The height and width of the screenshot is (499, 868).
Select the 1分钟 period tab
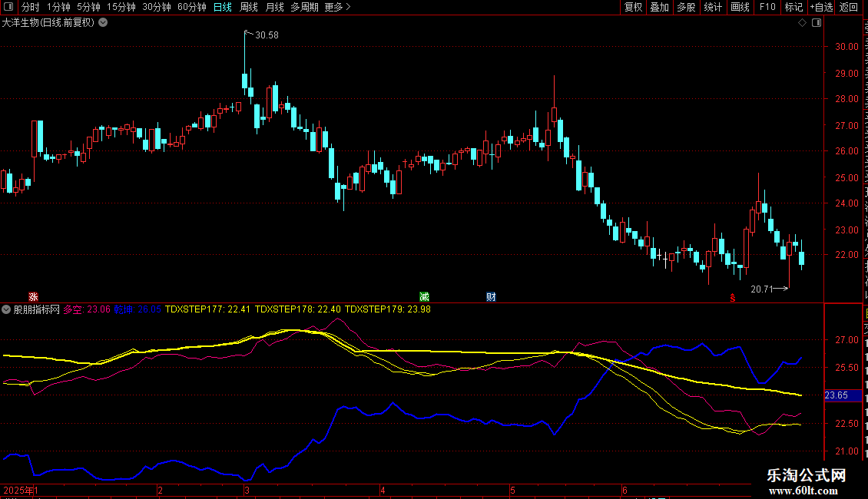click(58, 7)
